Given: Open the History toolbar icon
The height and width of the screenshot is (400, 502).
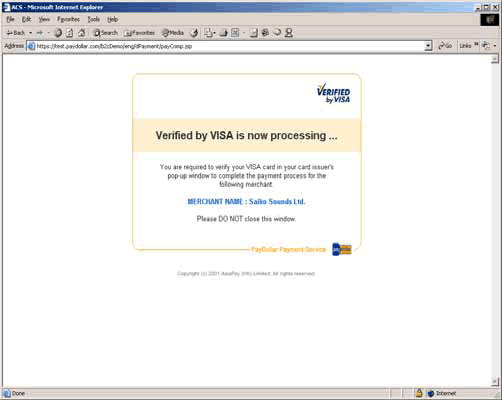Looking at the screenshot, I should [x=194, y=33].
